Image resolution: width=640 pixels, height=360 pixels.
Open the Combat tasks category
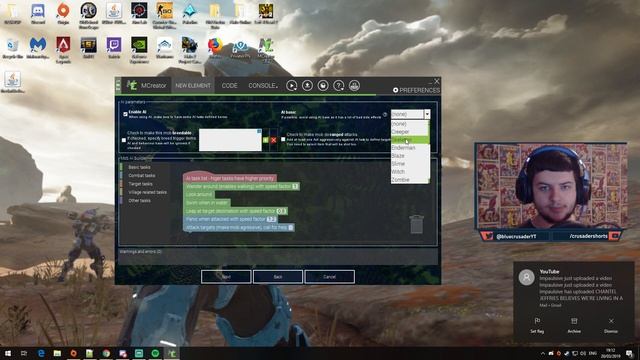(x=142, y=176)
